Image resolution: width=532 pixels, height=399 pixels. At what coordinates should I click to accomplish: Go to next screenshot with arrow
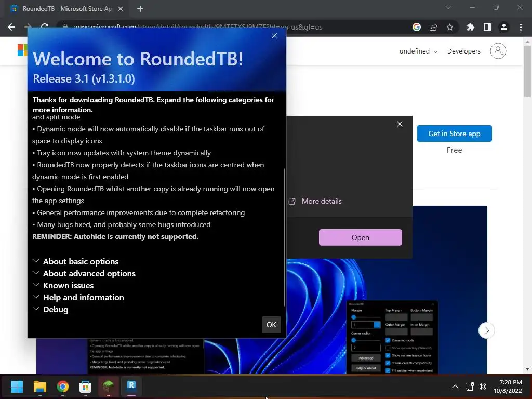click(x=486, y=330)
